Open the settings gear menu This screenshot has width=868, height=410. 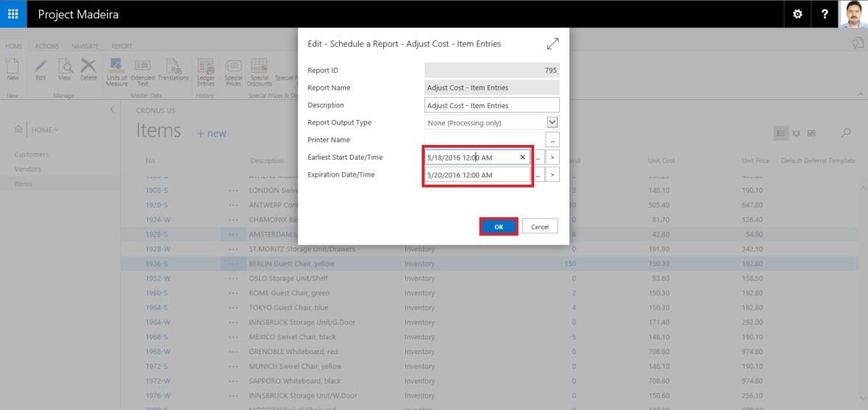point(797,14)
